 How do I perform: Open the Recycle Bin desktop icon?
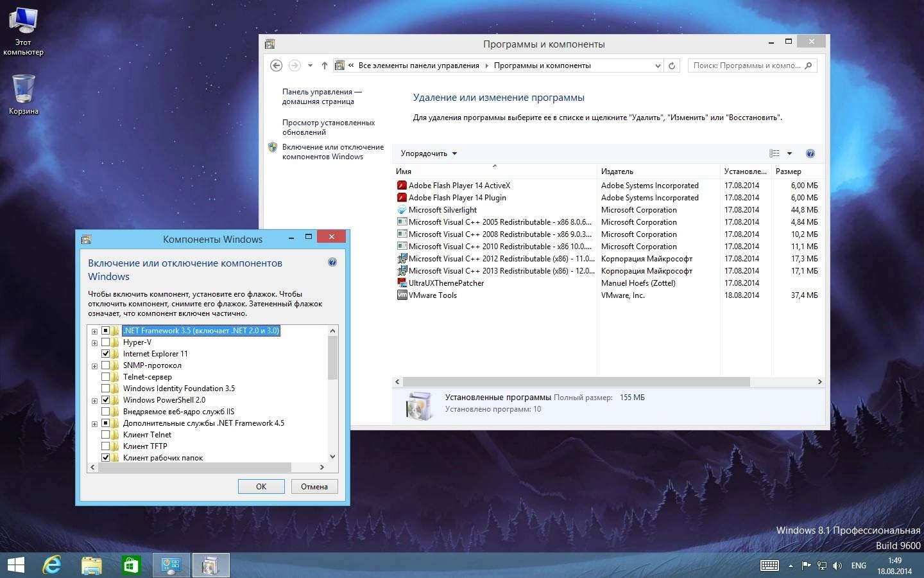[23, 94]
